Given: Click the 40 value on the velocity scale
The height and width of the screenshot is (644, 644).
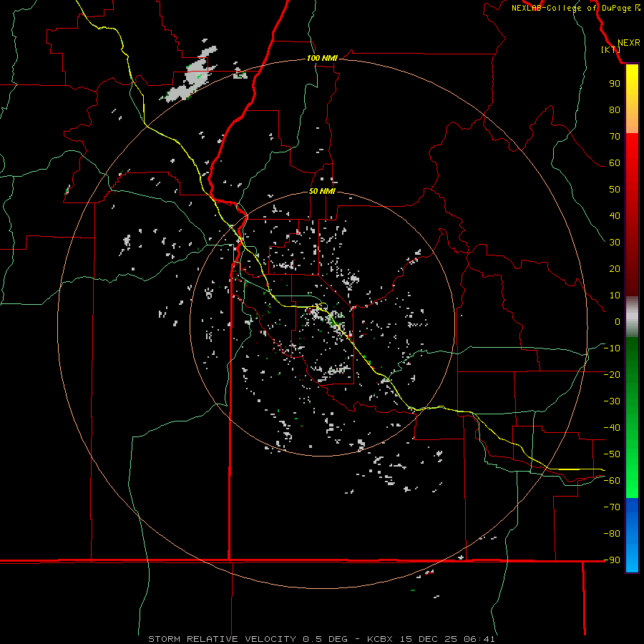Looking at the screenshot, I should tap(615, 216).
